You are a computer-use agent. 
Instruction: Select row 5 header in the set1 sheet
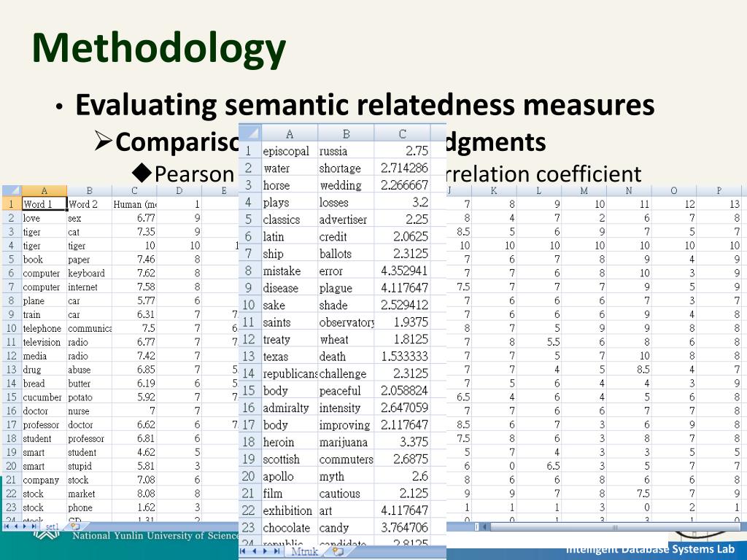12,259
